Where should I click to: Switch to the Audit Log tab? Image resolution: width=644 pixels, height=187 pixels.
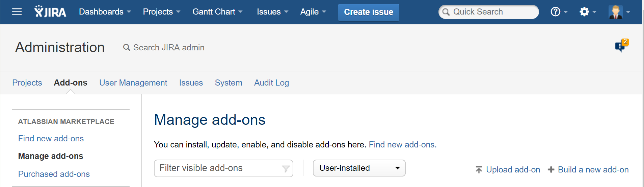pyautogui.click(x=271, y=83)
